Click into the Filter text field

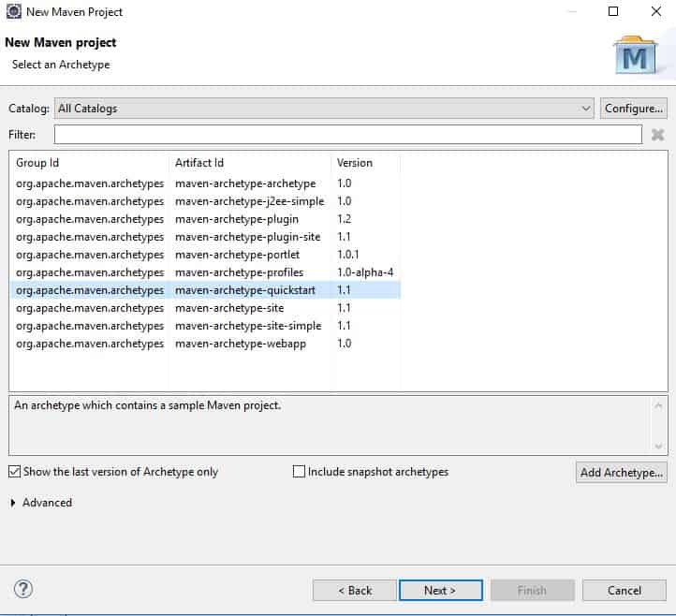click(x=348, y=135)
